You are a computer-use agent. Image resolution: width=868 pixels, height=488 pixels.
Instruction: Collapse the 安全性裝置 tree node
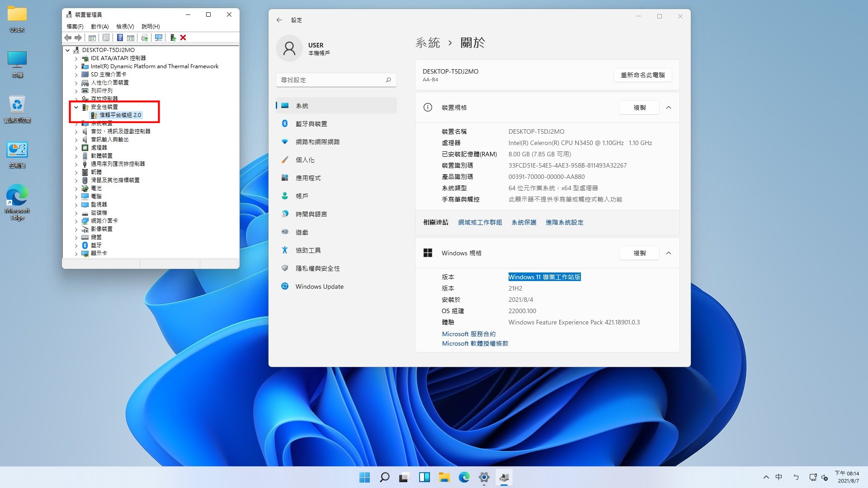pyautogui.click(x=76, y=107)
